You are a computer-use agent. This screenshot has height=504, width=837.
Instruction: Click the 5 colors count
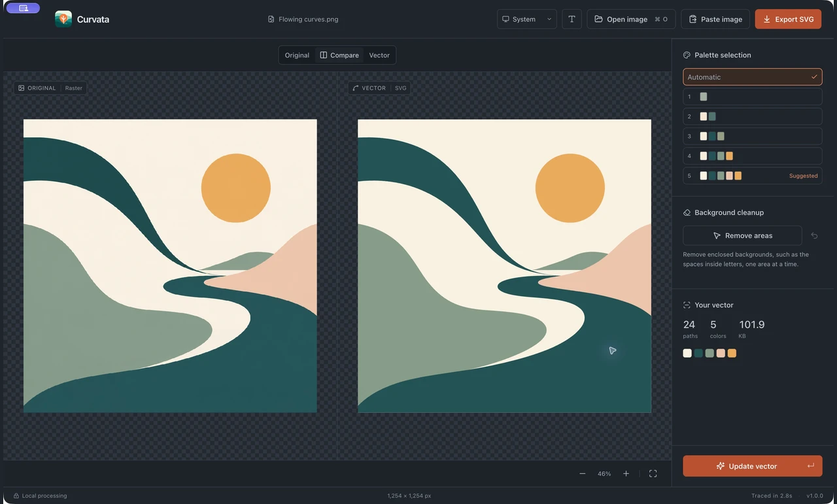(713, 324)
